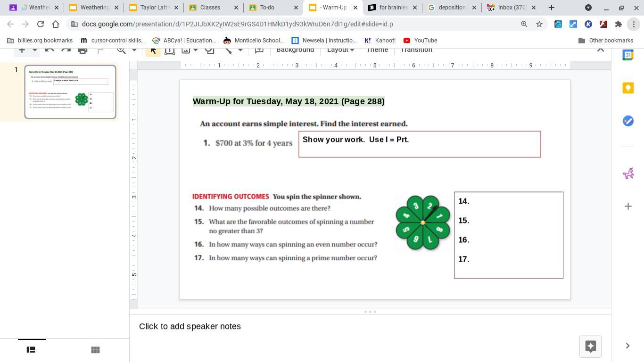Click the zoom magnifier in address bar

524,24
